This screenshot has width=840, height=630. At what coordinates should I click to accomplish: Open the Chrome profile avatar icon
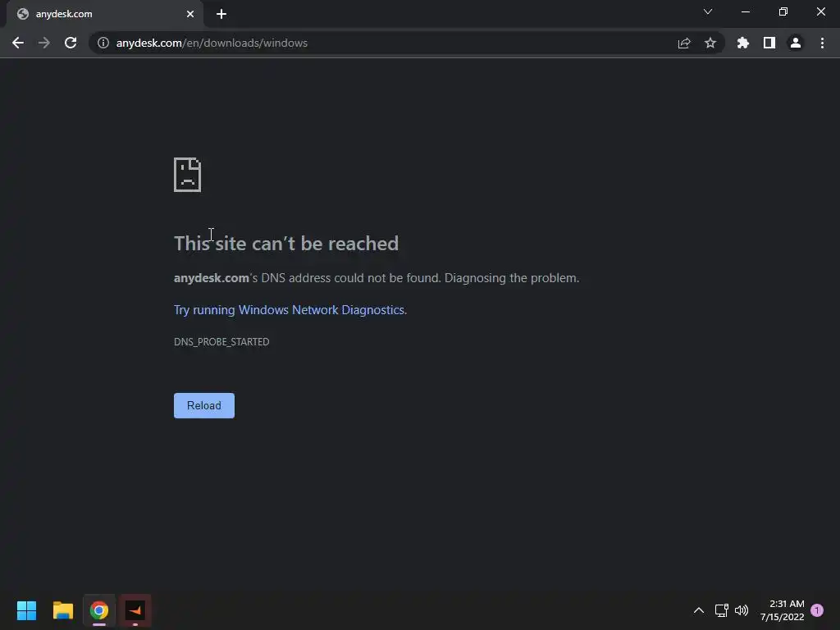click(x=796, y=43)
